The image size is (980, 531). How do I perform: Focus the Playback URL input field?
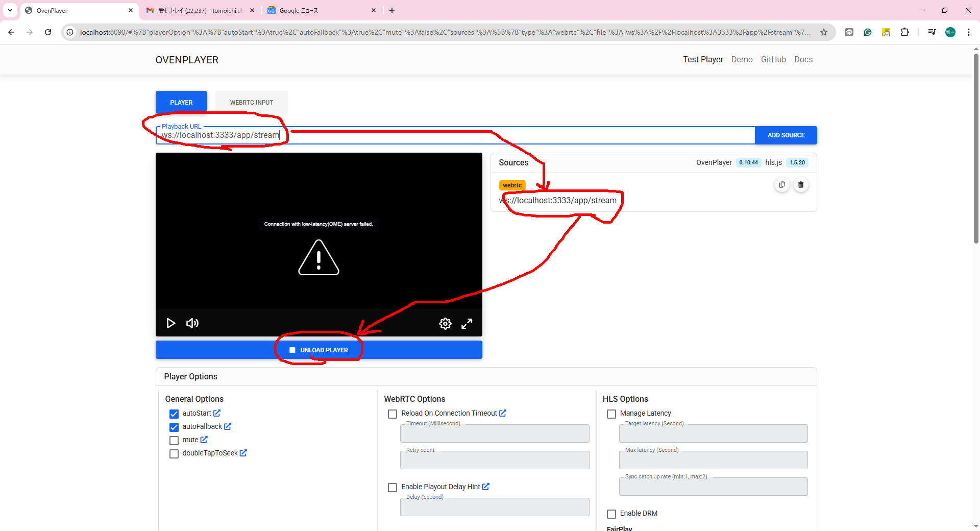coord(455,135)
